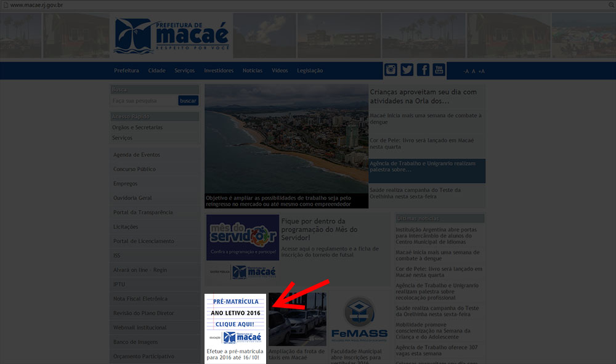Open the Prefeitura menu
This screenshot has width=616, height=364.
[126, 71]
